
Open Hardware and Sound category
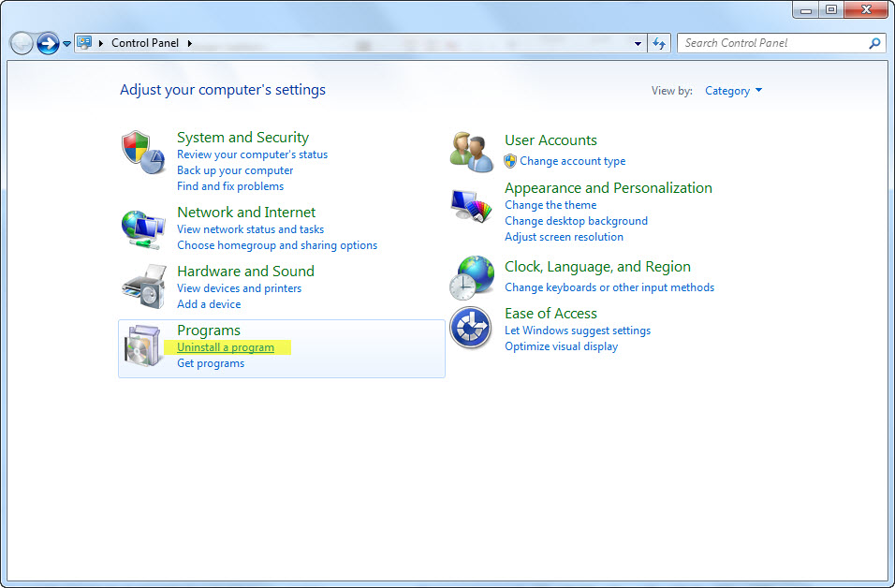tap(245, 272)
